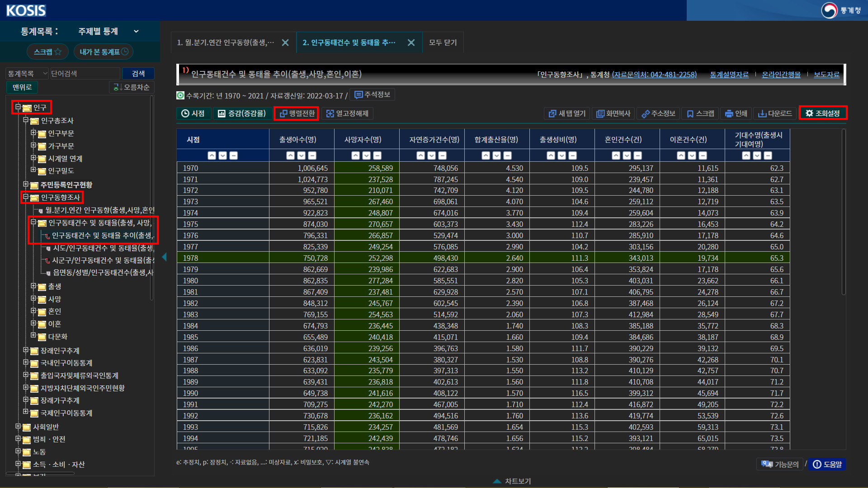Sort 사망자수(명) column descending arrow

coord(367,155)
